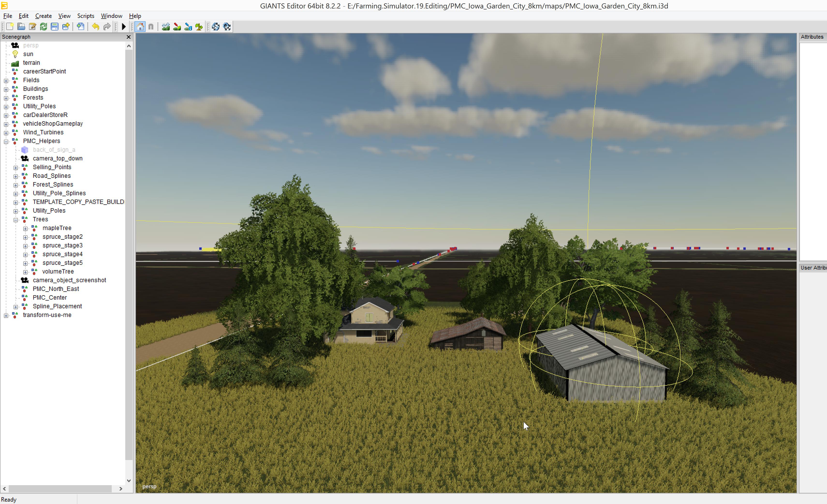Select the back_of_sign_a cube icon
This screenshot has height=504, width=827.
pyautogui.click(x=25, y=150)
